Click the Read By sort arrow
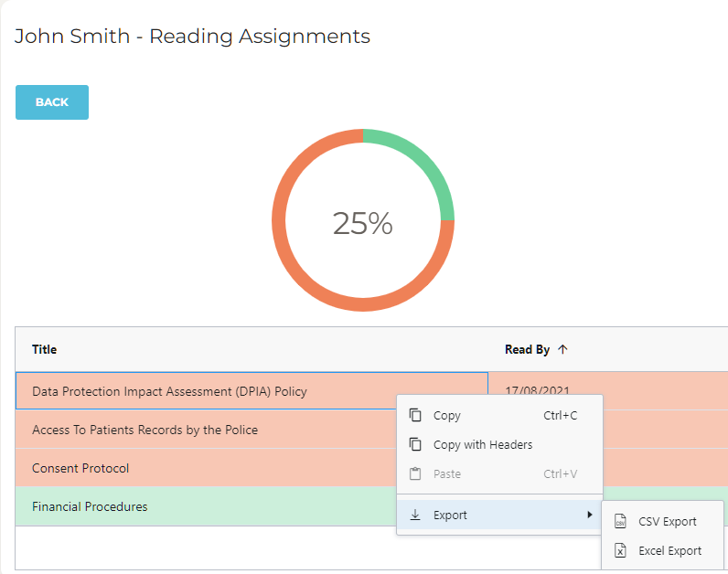The width and height of the screenshot is (728, 574). click(x=562, y=349)
